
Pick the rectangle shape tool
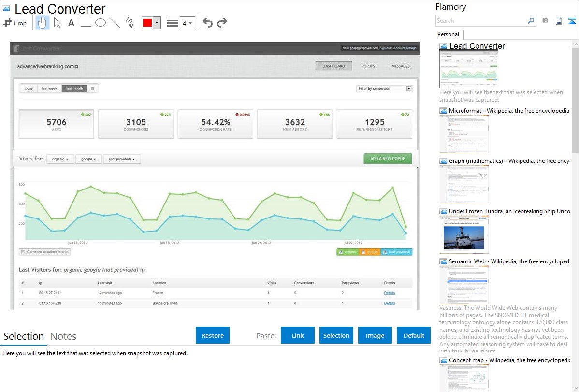[x=86, y=23]
